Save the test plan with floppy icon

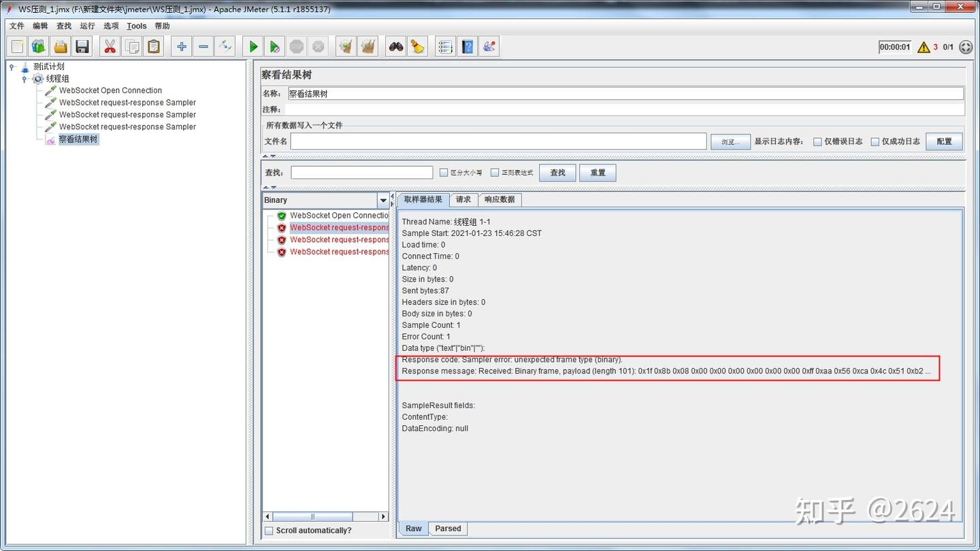83,47
